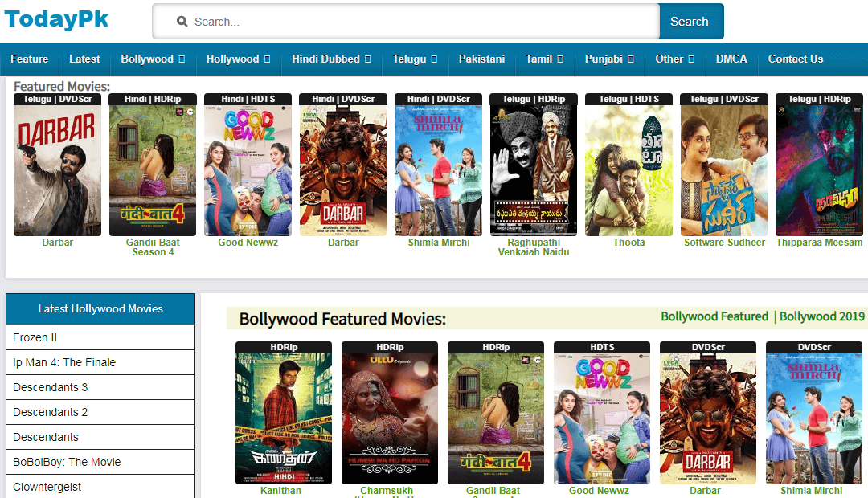Expand the Other dropdown menu
This screenshot has width=868, height=498.
[x=675, y=59]
